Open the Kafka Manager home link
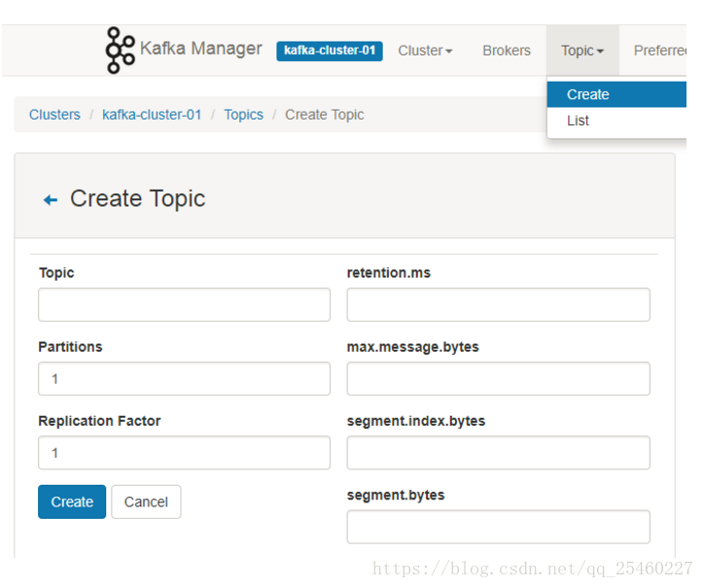 coord(200,49)
